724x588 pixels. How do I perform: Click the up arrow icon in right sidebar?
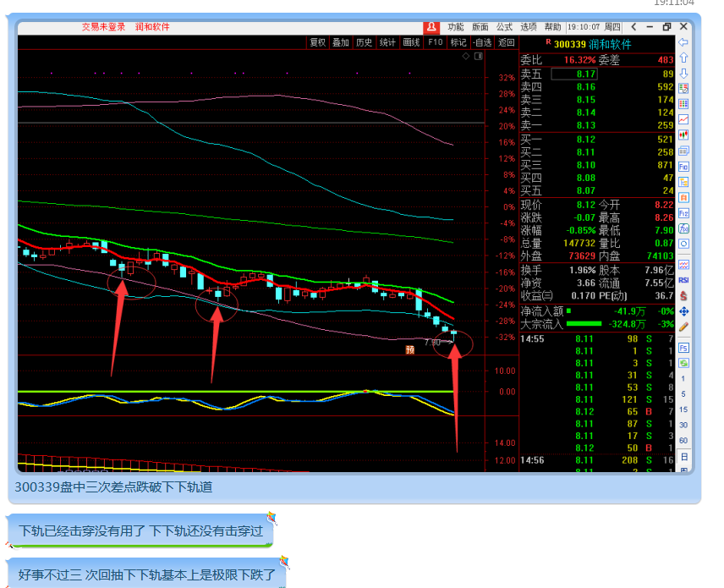point(683,58)
